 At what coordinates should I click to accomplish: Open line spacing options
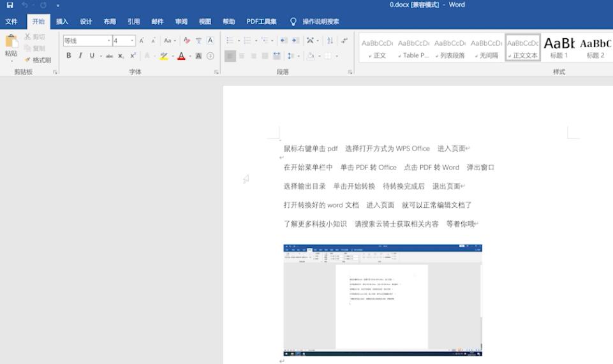click(x=290, y=56)
